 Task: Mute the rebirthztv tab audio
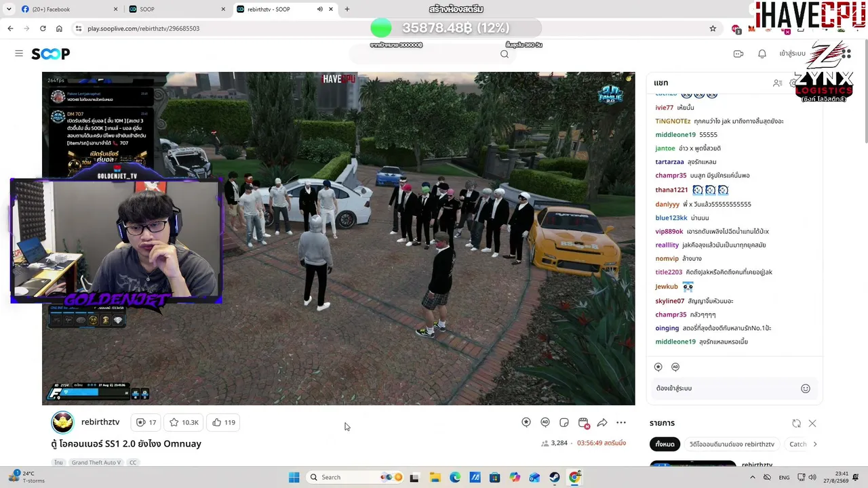coord(319,9)
